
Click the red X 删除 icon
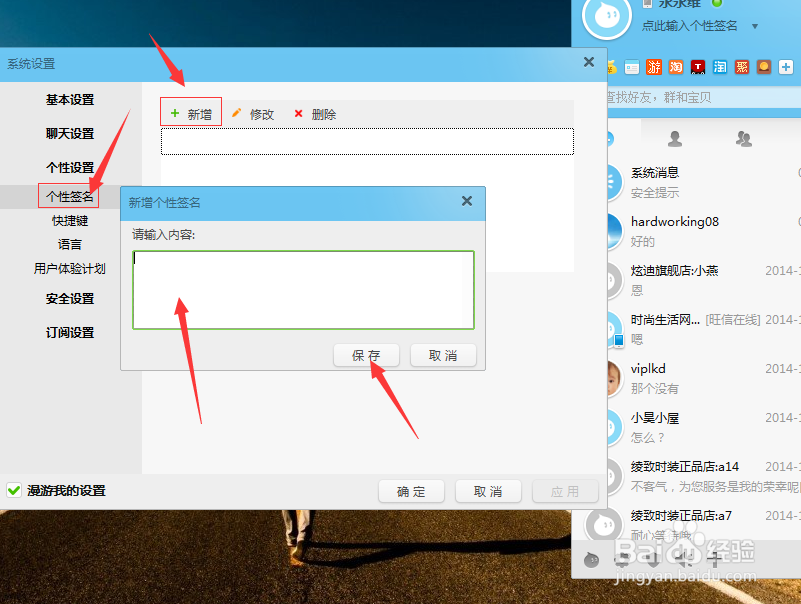(298, 113)
